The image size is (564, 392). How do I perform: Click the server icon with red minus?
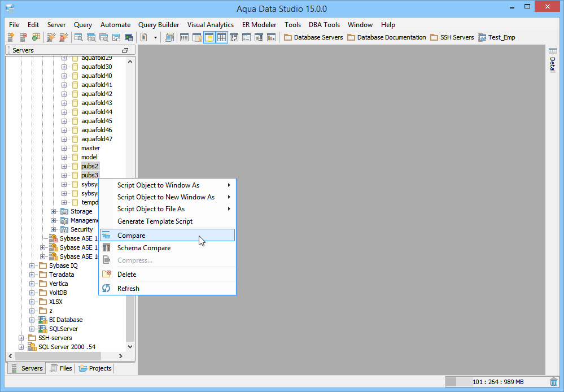pos(23,37)
